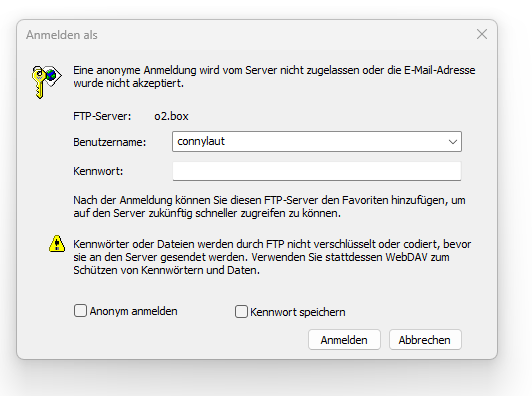Click the anonymous login rejected message
Image resolution: width=532 pixels, height=396 pixels.
(274, 77)
